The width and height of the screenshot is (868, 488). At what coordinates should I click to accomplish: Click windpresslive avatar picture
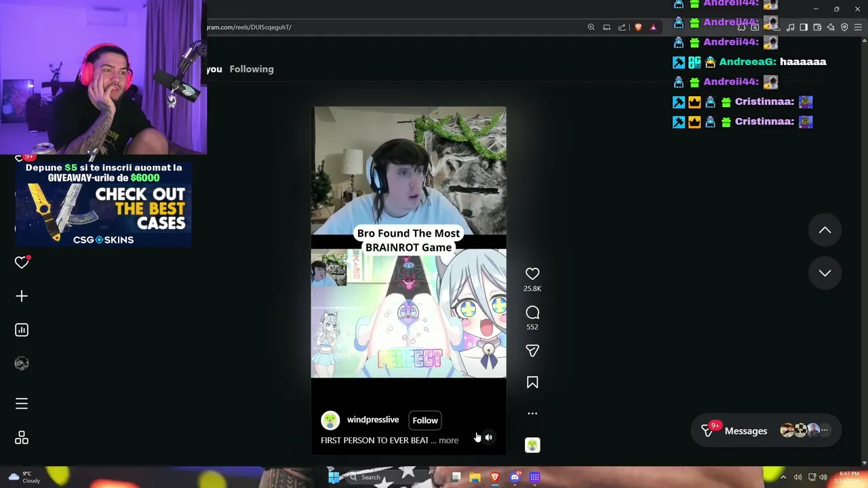[330, 420]
